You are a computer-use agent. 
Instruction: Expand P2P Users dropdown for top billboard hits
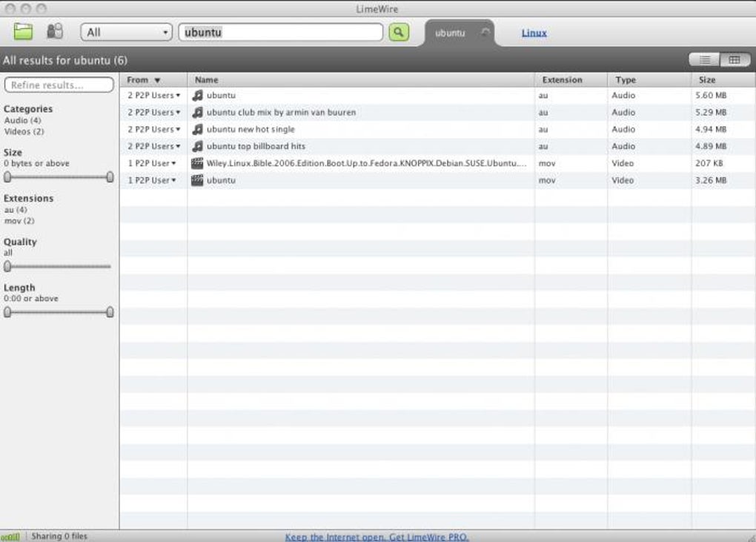point(178,146)
